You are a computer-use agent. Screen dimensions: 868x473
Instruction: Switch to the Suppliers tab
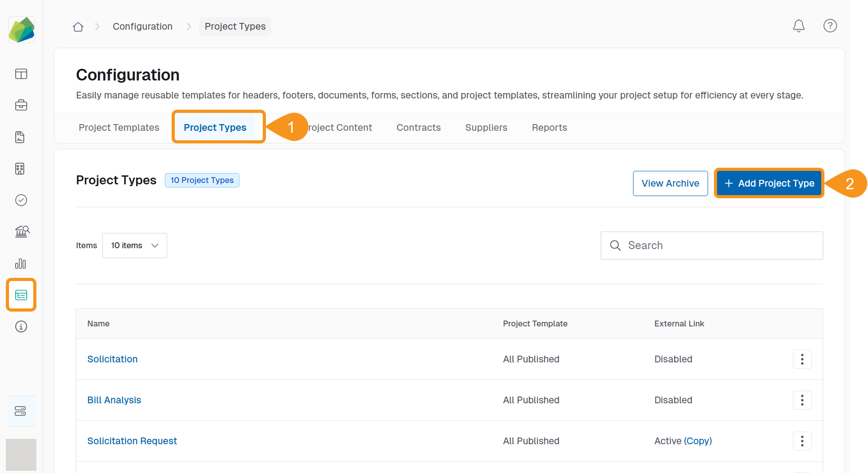point(486,128)
